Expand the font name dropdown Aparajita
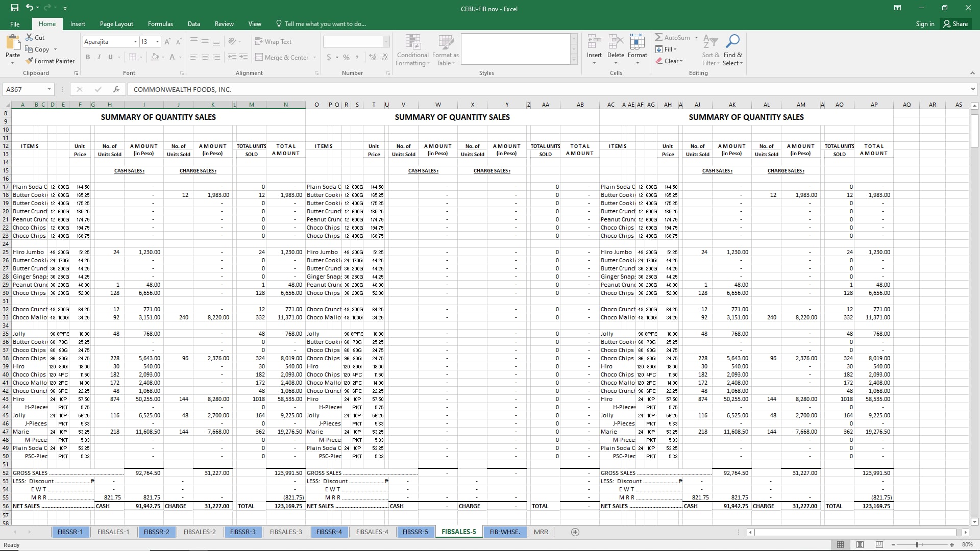Image resolution: width=980 pixels, height=551 pixels. [x=135, y=42]
